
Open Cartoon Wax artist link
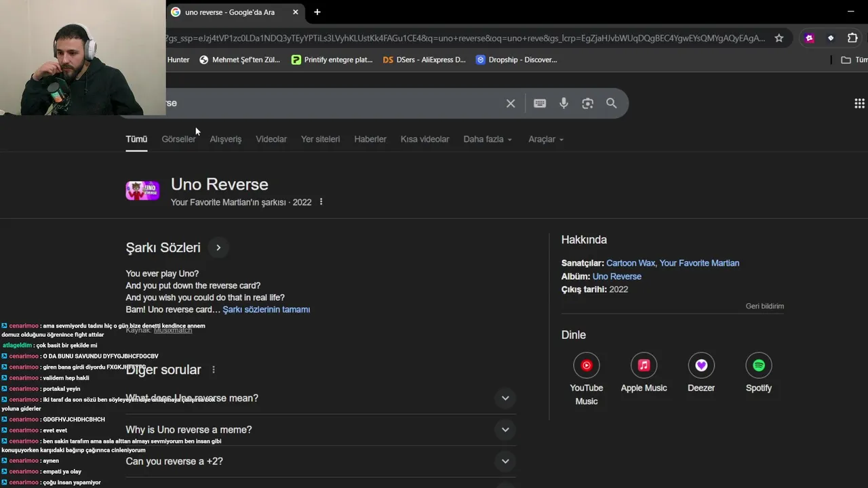631,263
